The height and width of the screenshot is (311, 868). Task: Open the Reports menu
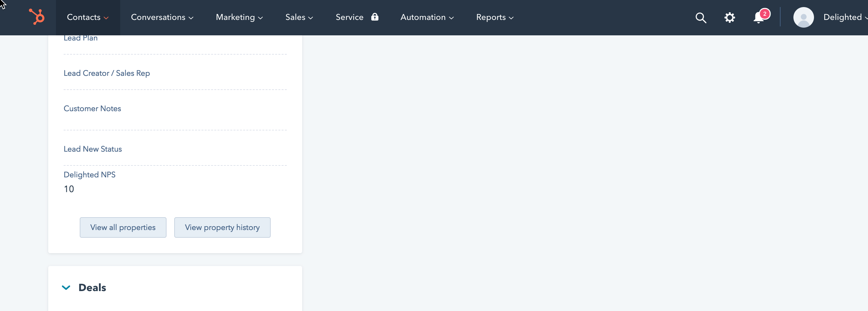[x=495, y=17]
